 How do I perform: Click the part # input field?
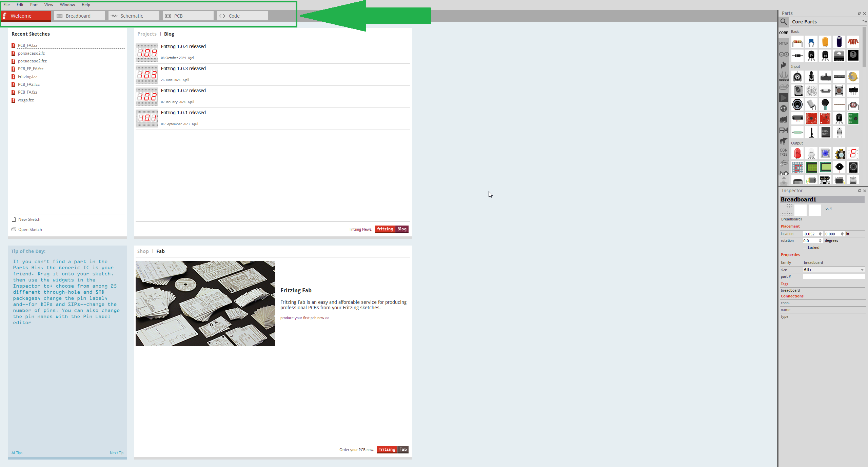(x=833, y=277)
